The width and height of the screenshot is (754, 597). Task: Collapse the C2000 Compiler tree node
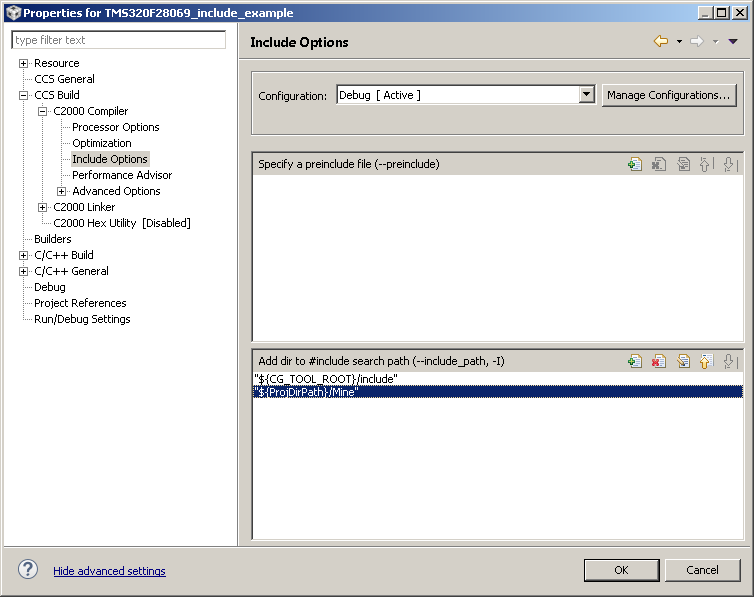point(42,111)
